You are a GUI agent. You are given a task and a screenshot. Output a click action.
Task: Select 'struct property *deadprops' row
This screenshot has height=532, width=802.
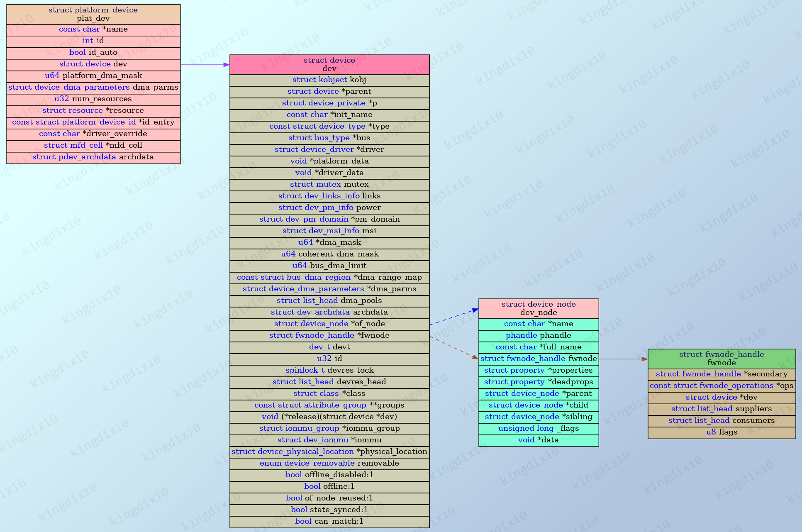click(x=539, y=383)
